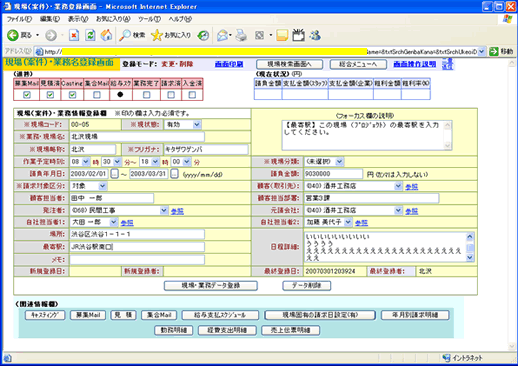Click scroll-down arrow of 日程詳細 text area
The height and width of the screenshot is (366, 518).
click(x=470, y=257)
